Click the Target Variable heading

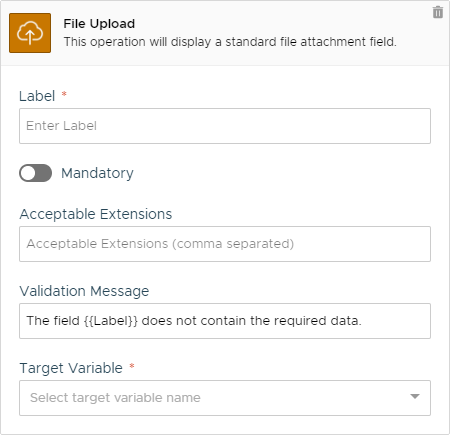(x=71, y=368)
